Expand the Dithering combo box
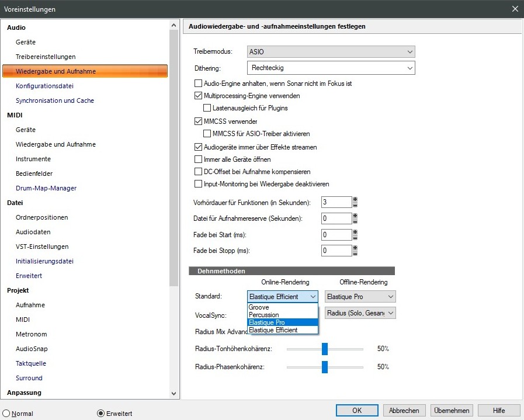 tap(331, 68)
